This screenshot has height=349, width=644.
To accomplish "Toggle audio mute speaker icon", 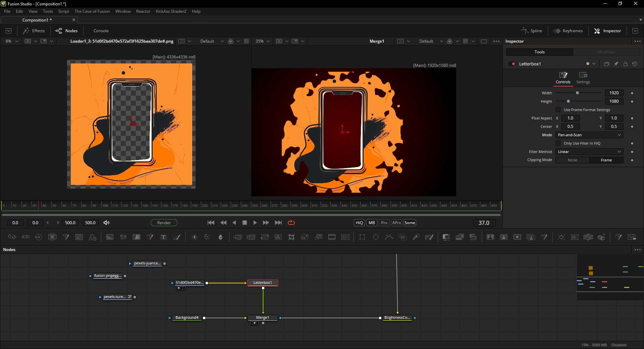I will pos(106,222).
